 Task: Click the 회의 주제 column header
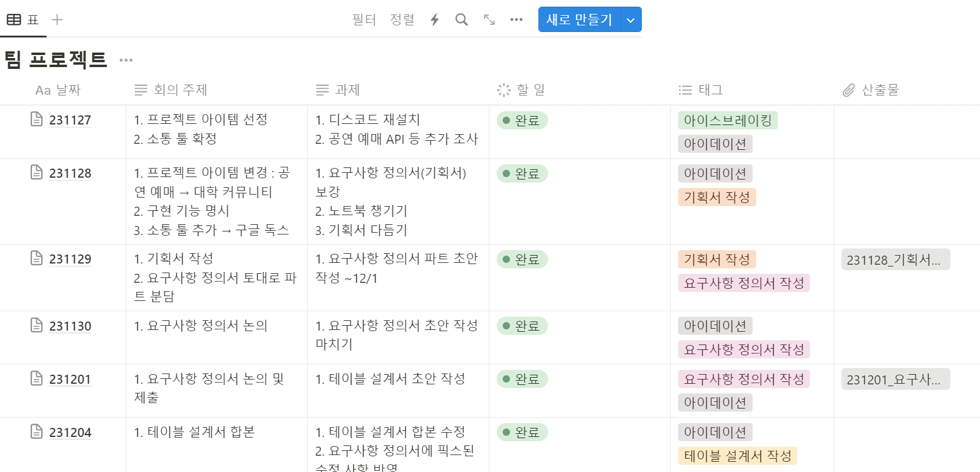point(171,90)
